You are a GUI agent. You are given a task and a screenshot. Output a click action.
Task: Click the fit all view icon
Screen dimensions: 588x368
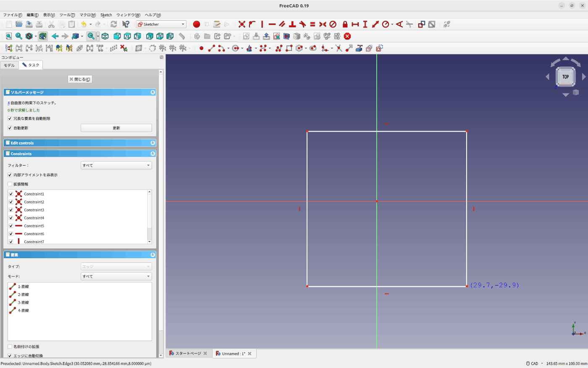(9, 36)
